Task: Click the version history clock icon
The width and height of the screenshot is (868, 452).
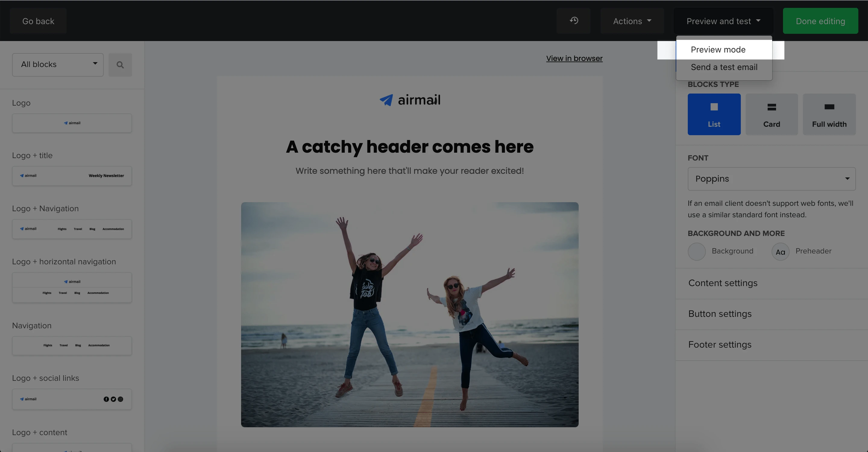Action: pos(574,21)
